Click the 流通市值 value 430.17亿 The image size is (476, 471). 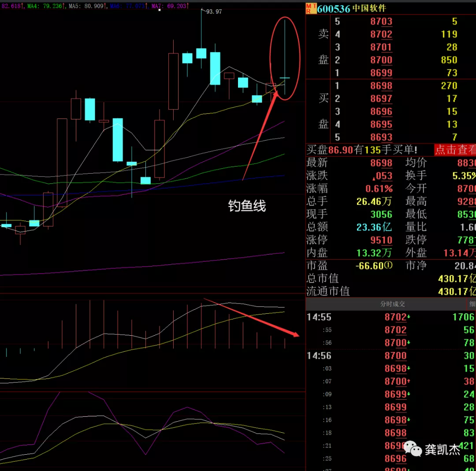pos(457,292)
